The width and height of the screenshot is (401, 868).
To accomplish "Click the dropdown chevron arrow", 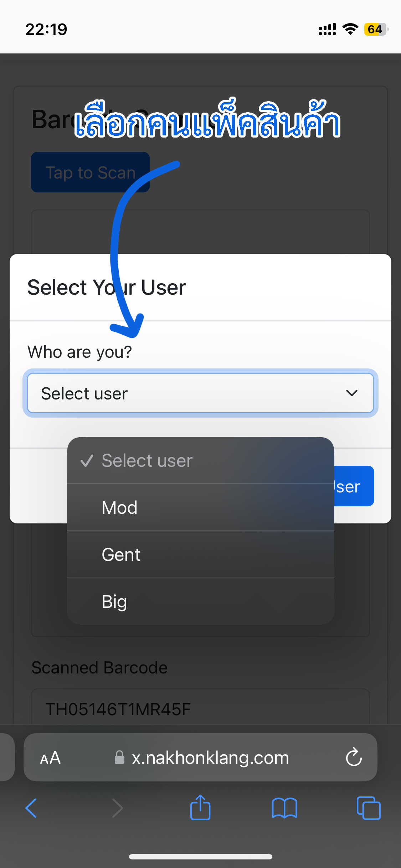I will pyautogui.click(x=351, y=393).
